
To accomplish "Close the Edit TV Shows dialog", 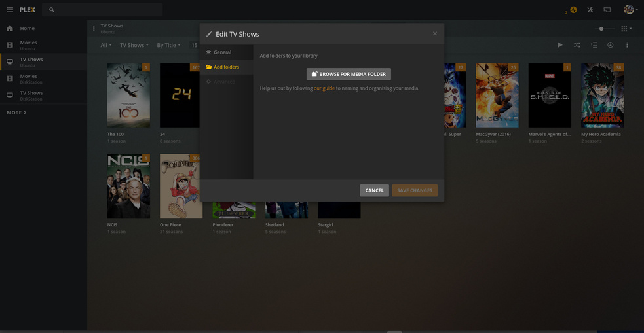I will (x=435, y=33).
